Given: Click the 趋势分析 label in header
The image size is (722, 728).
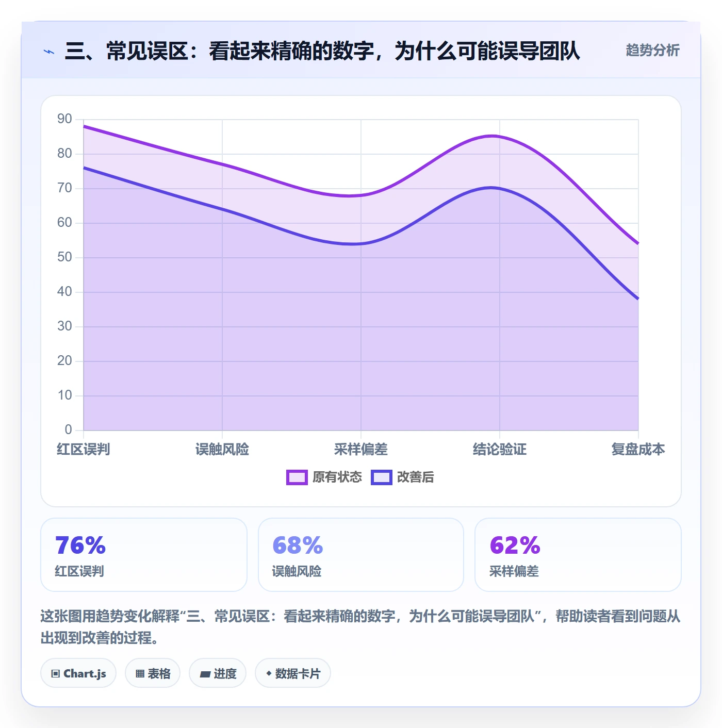Looking at the screenshot, I should tap(652, 50).
